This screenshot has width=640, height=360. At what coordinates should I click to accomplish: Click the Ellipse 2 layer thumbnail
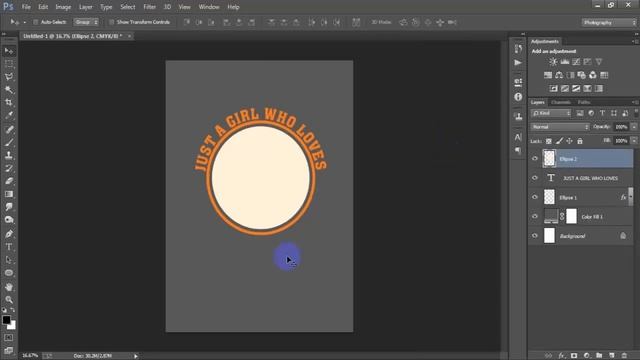coord(549,158)
